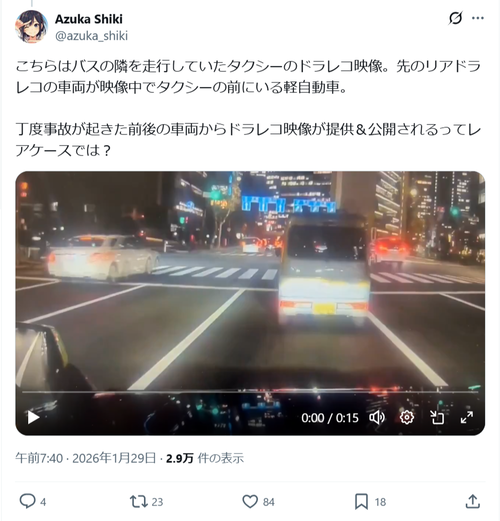The image size is (500, 521).
Task: Open the @azuka_shiki handle link
Action: pyautogui.click(x=91, y=35)
